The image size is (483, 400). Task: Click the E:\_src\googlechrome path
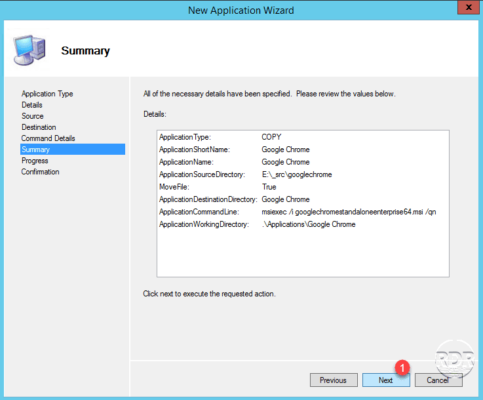(297, 174)
